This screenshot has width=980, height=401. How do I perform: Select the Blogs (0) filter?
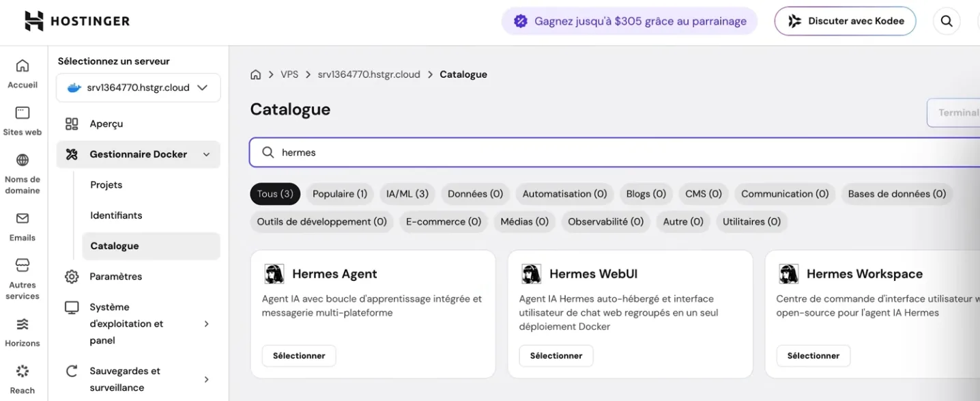tap(646, 194)
